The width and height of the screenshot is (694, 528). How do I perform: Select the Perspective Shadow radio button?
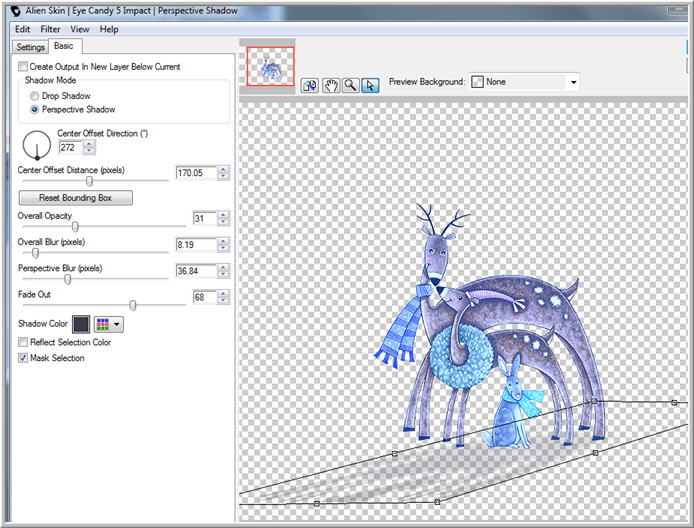pos(34,109)
